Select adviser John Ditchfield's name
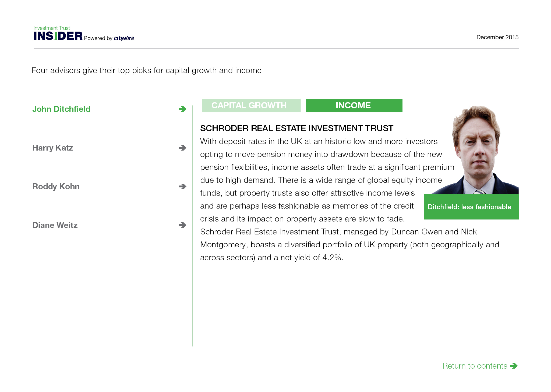 pyautogui.click(x=61, y=109)
